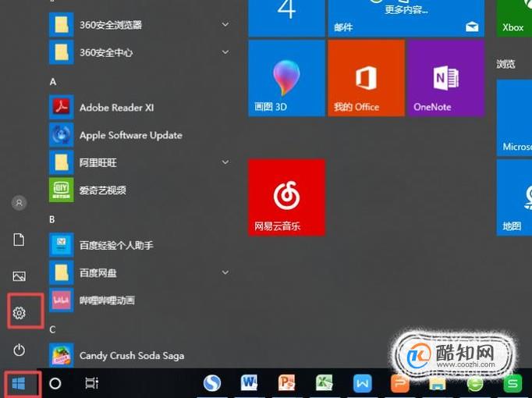Open 百度经验个人助手 app icon

62,245
